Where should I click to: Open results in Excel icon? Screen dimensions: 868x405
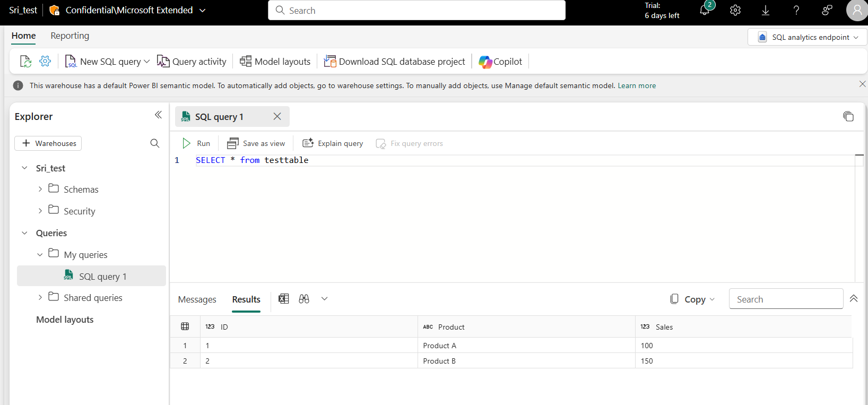click(x=284, y=299)
